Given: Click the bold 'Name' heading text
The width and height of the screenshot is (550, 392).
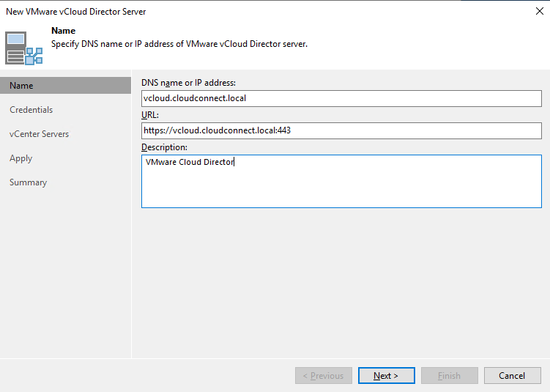Looking at the screenshot, I should click(x=63, y=31).
